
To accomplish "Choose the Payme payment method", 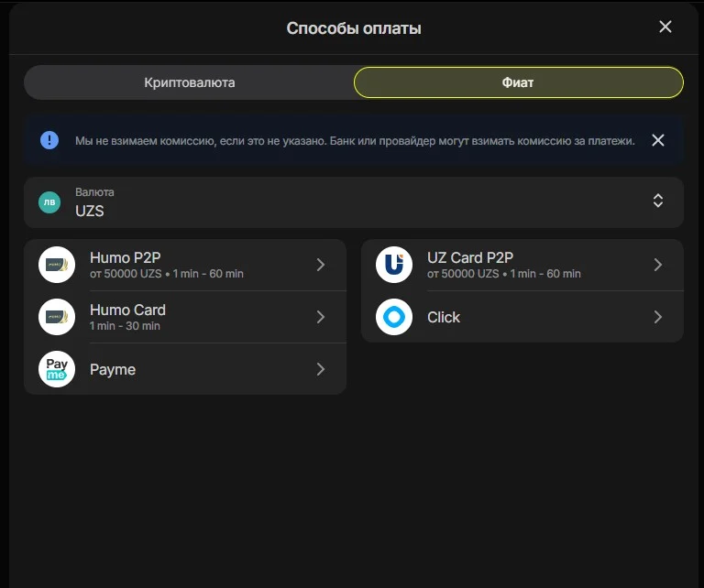I will tap(185, 369).
